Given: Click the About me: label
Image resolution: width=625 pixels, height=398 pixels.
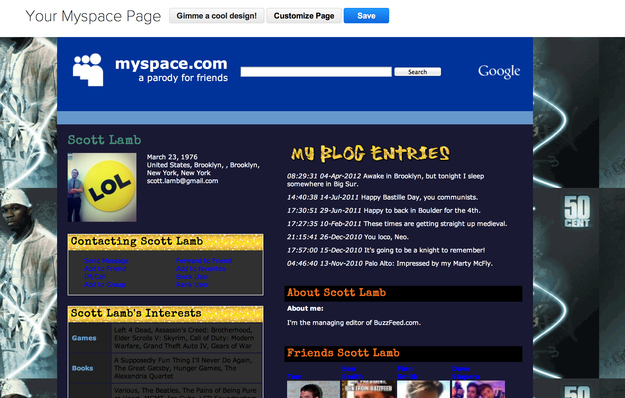Looking at the screenshot, I should point(305,308).
